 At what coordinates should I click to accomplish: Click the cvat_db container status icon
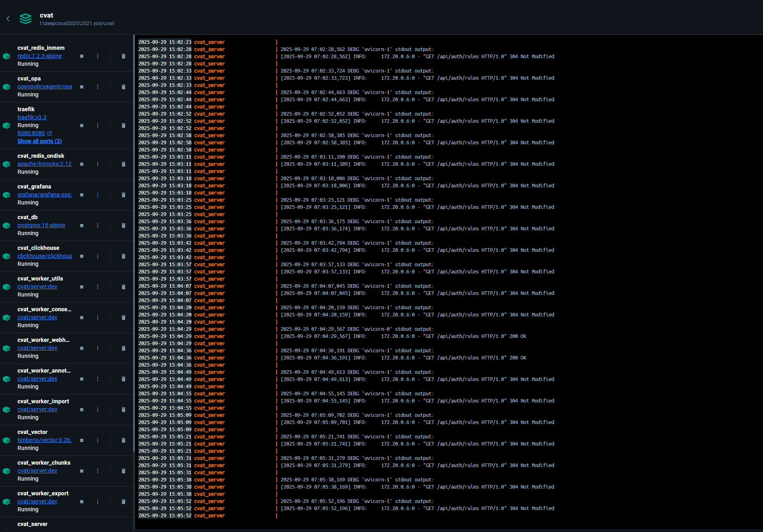click(x=6, y=226)
